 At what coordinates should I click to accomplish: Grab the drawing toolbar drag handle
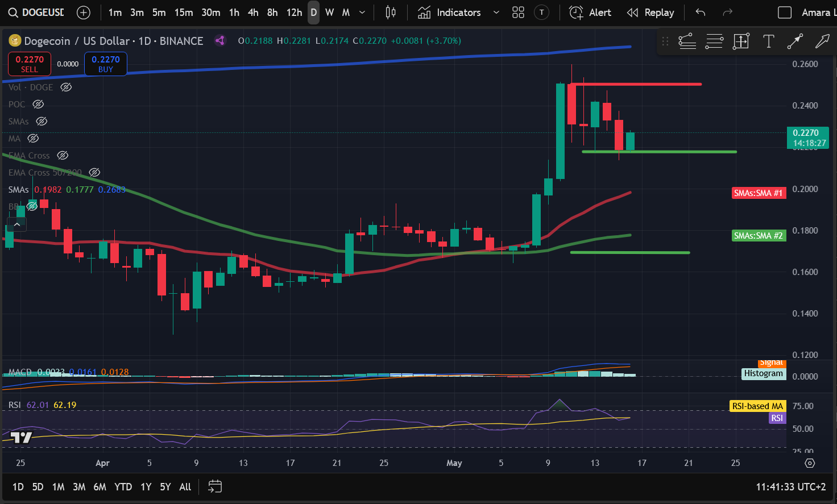(x=665, y=41)
